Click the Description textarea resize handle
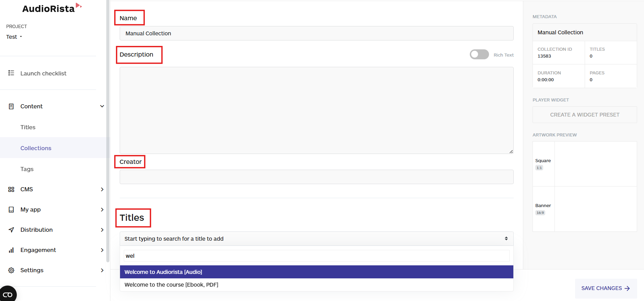The image size is (644, 301). (x=511, y=151)
